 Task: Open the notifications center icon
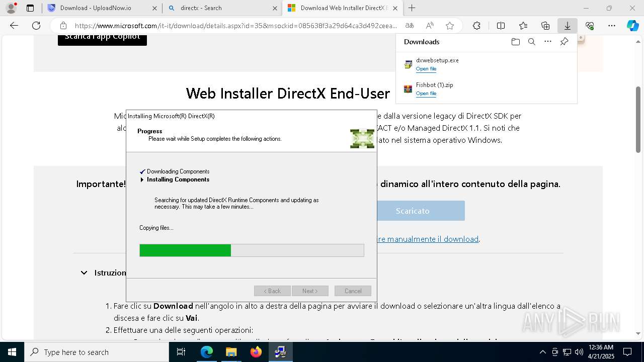pos(627,352)
